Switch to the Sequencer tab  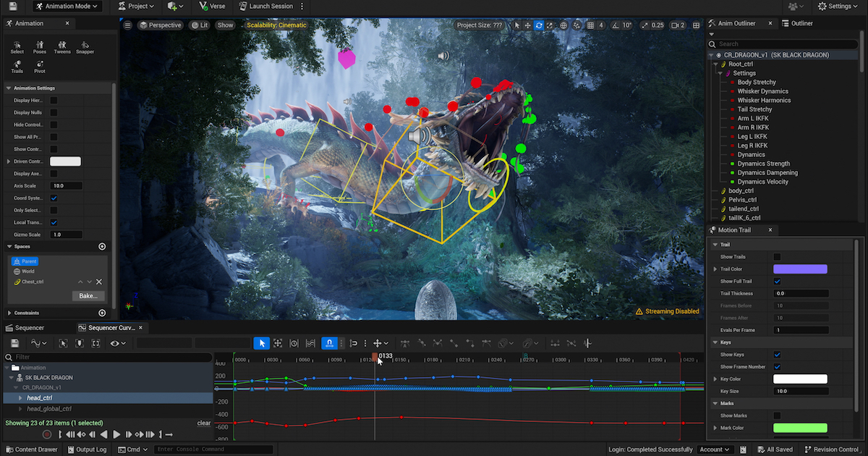[x=25, y=328]
